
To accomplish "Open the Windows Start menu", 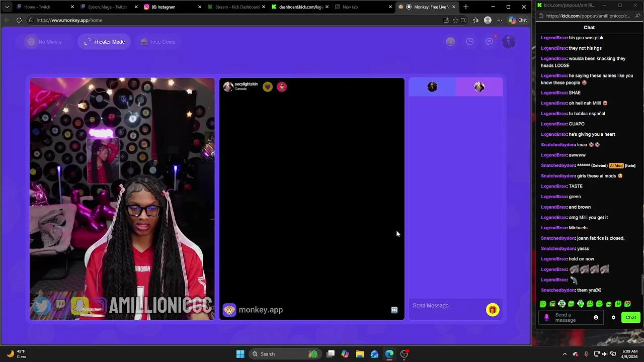I will tap(240, 354).
